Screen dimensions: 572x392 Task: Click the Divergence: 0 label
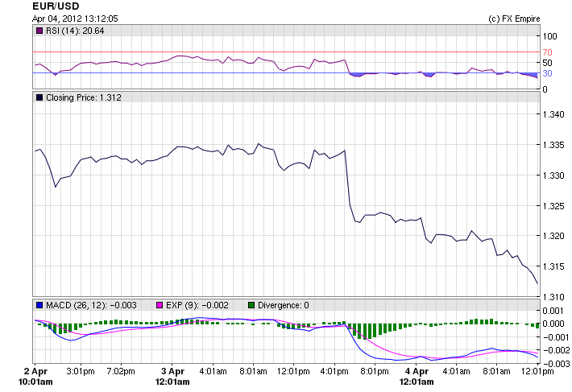coord(283,305)
